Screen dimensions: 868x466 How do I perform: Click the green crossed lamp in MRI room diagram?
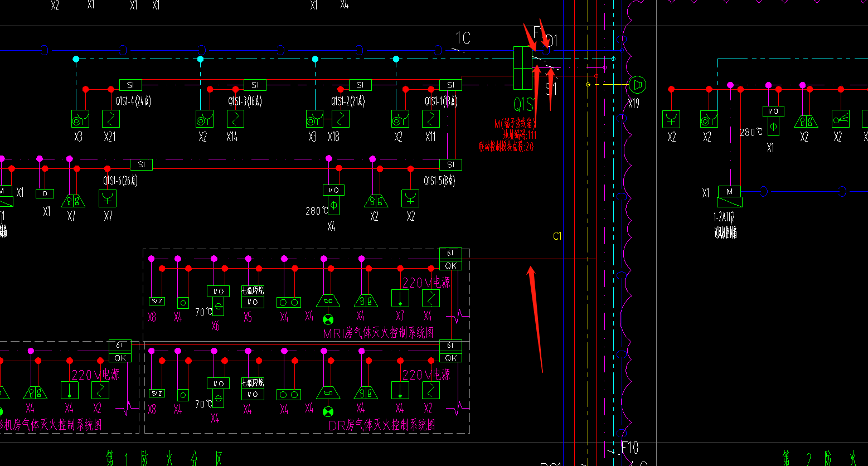click(x=328, y=319)
